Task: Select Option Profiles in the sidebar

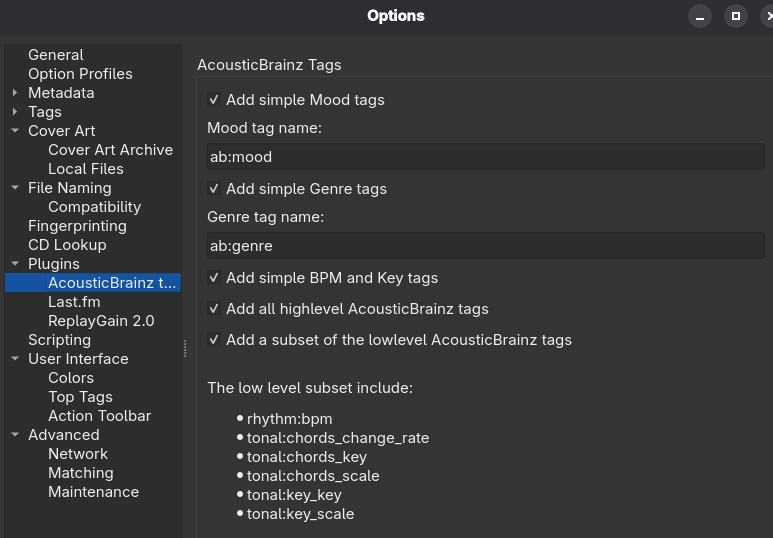Action: coord(80,74)
